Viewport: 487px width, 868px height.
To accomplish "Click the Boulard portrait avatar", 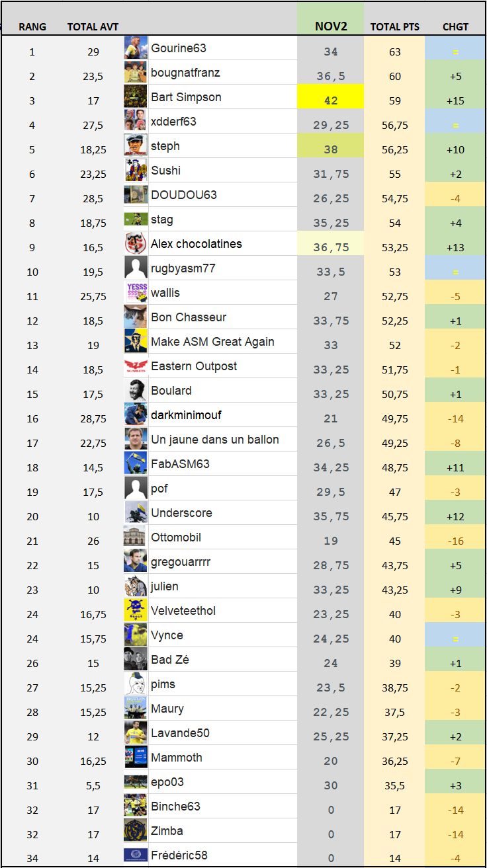I will point(136,391).
